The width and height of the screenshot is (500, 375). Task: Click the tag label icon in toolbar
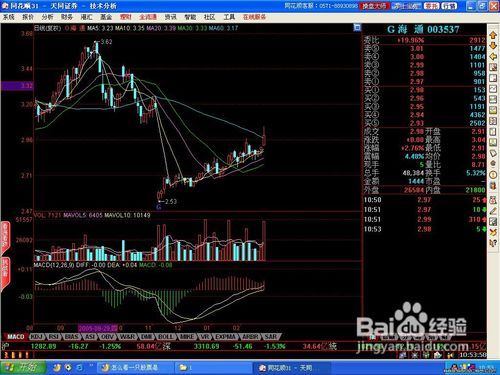(x=493, y=153)
